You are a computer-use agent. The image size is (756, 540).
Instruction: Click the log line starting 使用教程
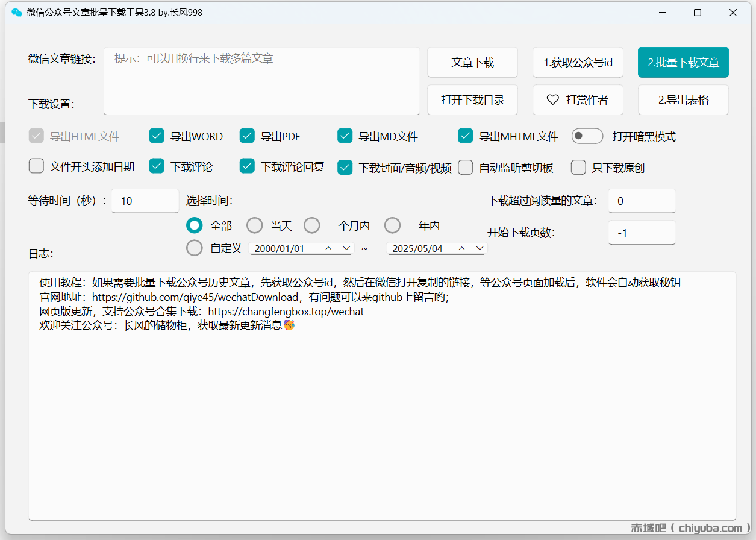point(360,283)
